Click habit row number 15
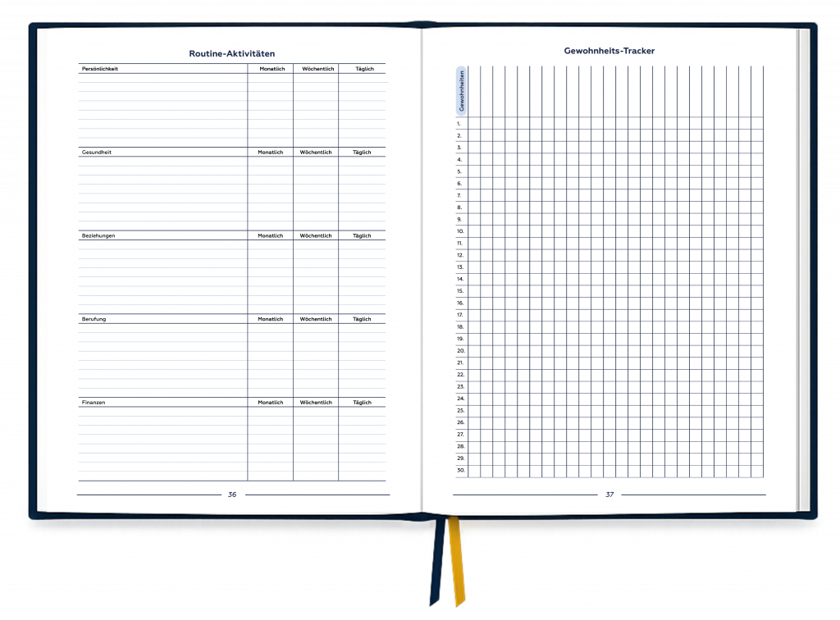 click(x=460, y=291)
